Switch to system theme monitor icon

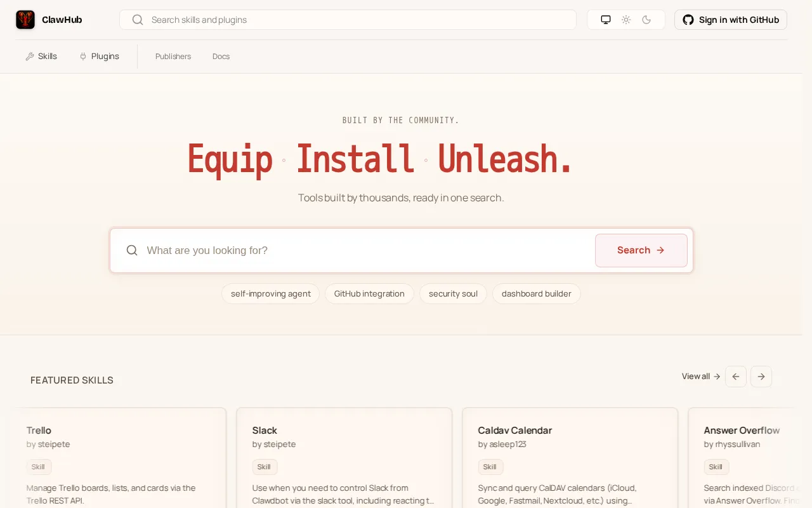606,20
